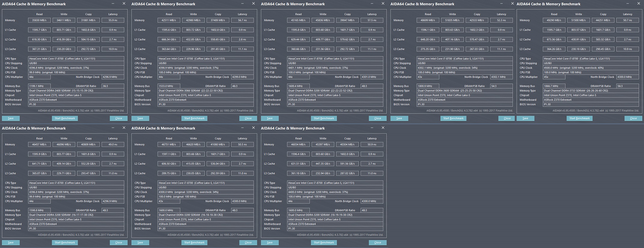This screenshot has width=644, height=248.
Task: Click Close button in 16-18-18-38 window
Action: (x=248, y=243)
